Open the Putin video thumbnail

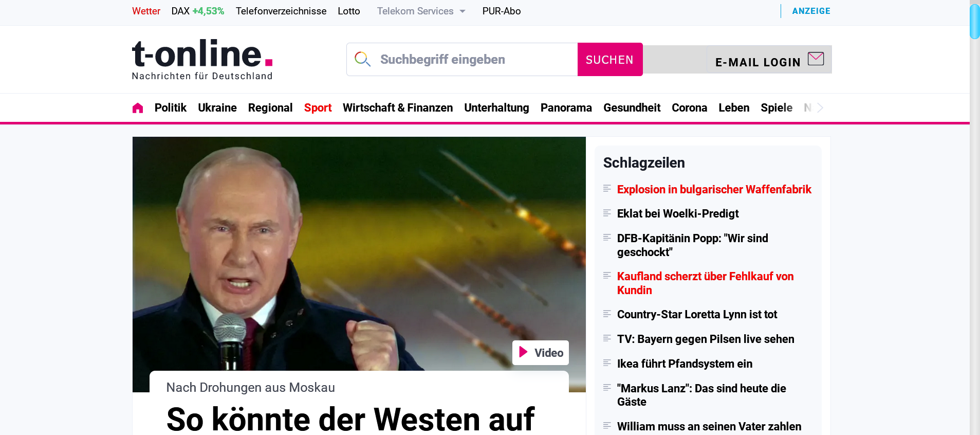coord(359,253)
